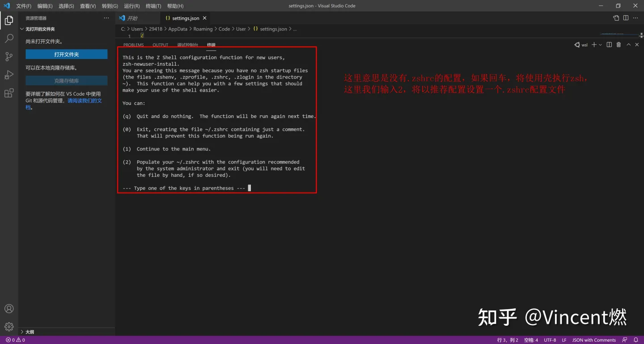Open the Search view in activity bar

pyautogui.click(x=9, y=38)
